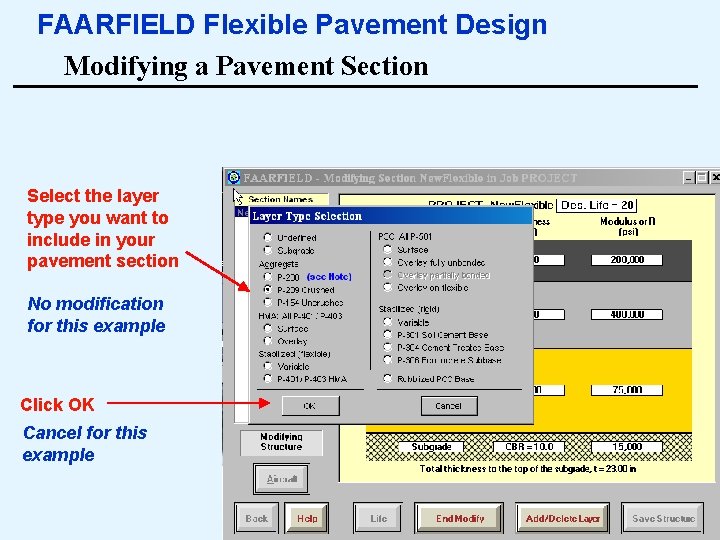The width and height of the screenshot is (720, 540).
Task: Click End Modify button
Action: pyautogui.click(x=459, y=518)
